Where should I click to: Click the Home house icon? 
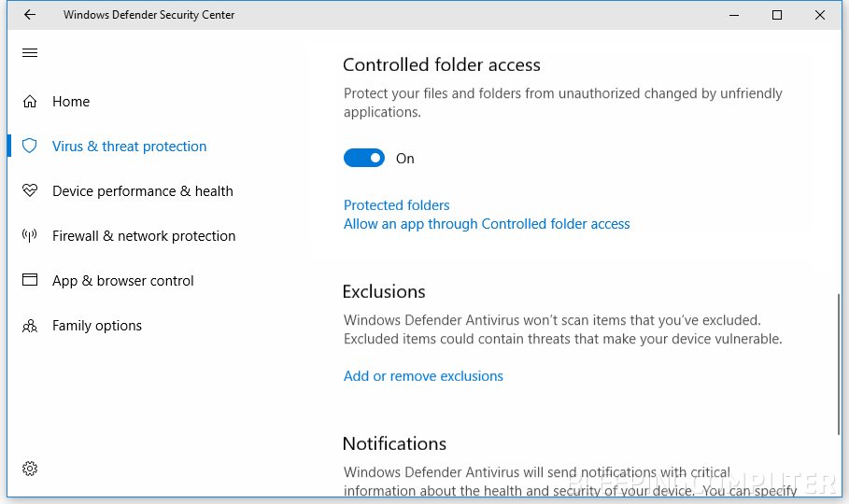(30, 102)
